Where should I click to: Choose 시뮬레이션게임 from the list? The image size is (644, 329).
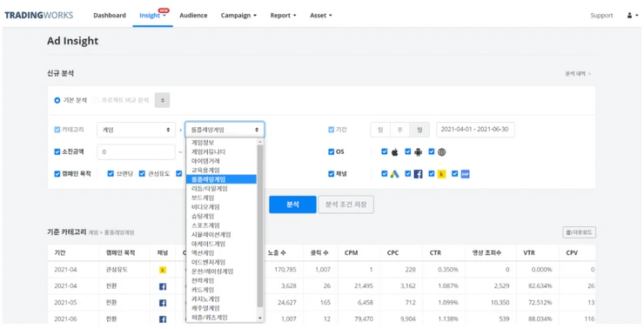click(x=221, y=234)
